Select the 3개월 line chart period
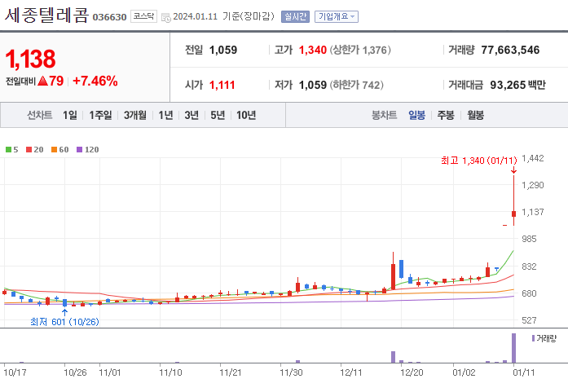568x392 pixels. coord(135,115)
